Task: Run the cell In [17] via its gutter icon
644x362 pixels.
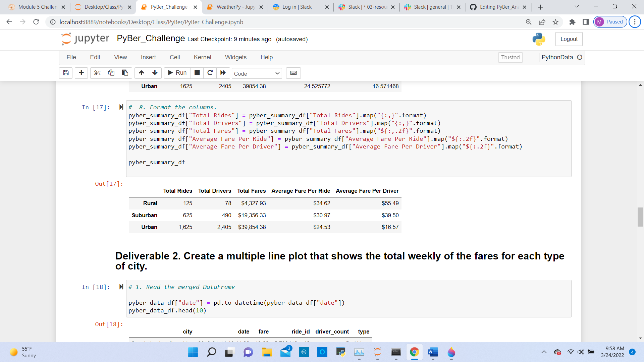Action: coord(121,107)
